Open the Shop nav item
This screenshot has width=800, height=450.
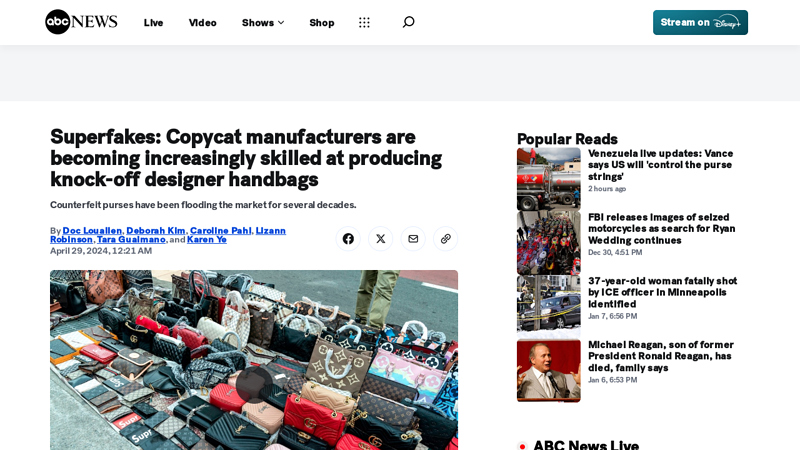tap(321, 22)
